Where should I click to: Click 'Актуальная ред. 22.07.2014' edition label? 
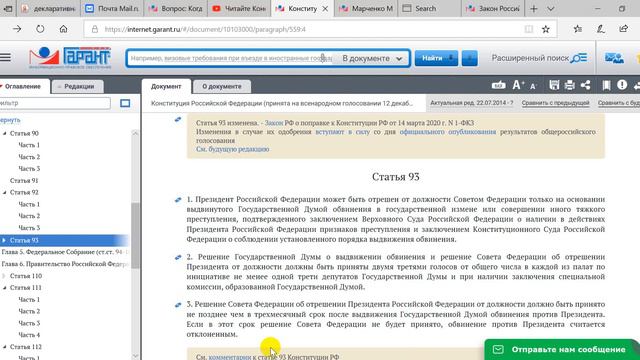pyautogui.click(x=472, y=103)
